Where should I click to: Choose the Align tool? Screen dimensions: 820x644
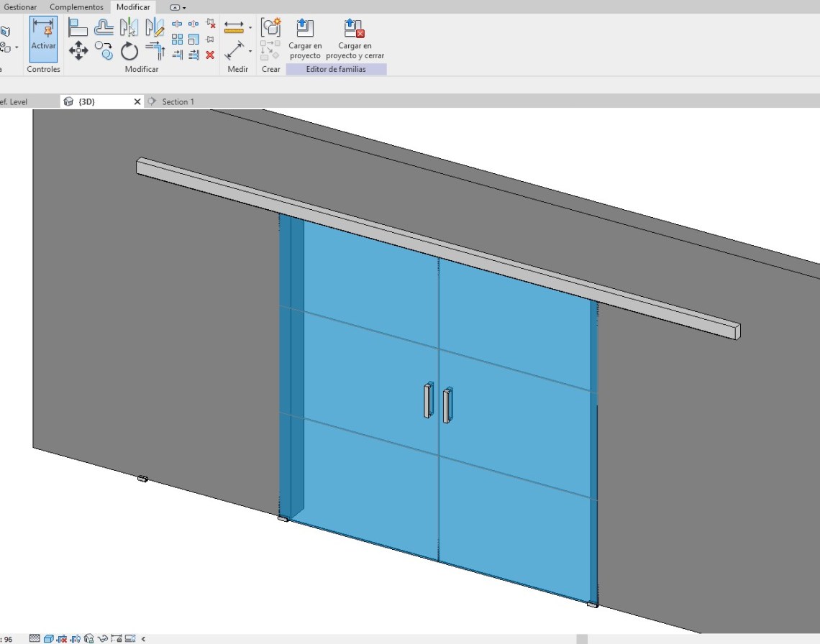click(x=78, y=27)
